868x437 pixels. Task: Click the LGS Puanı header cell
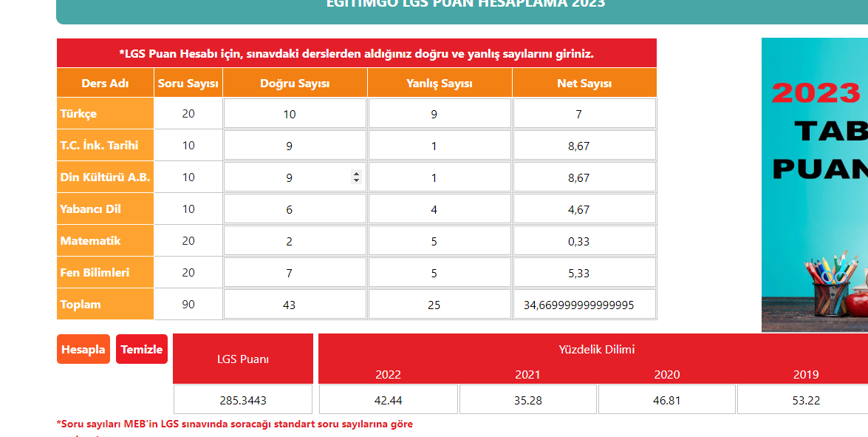click(x=243, y=359)
